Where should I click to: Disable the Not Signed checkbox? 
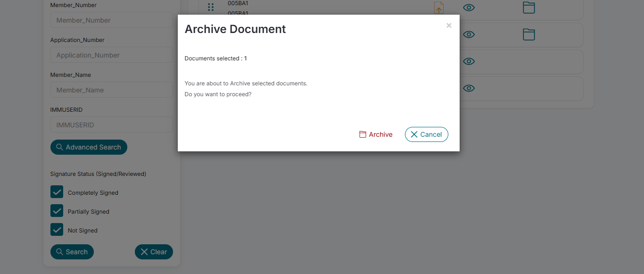coord(57,230)
